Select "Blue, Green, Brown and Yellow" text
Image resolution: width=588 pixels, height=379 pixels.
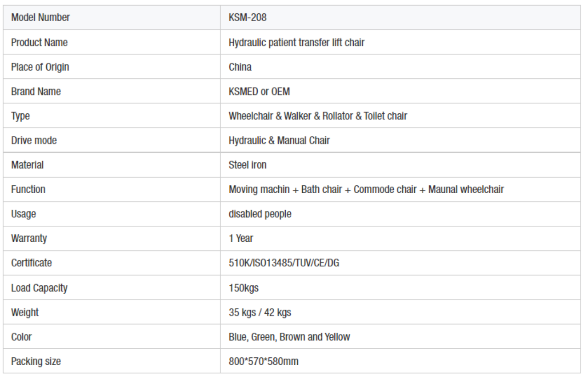[289, 337]
